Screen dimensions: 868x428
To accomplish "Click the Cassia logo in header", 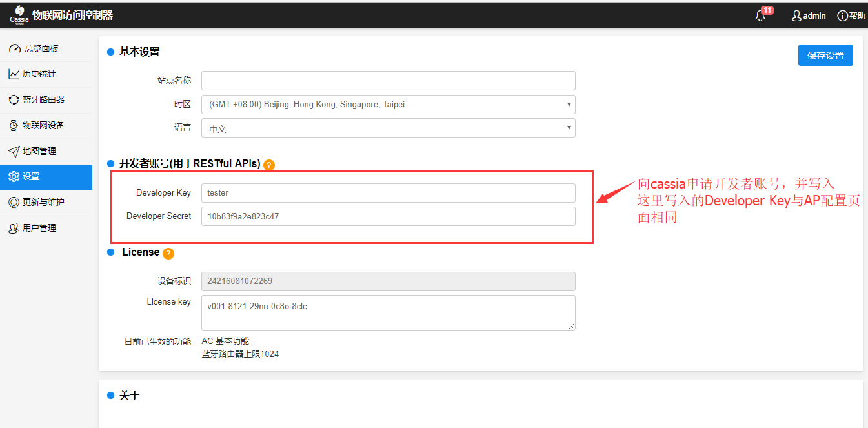I will coord(19,15).
